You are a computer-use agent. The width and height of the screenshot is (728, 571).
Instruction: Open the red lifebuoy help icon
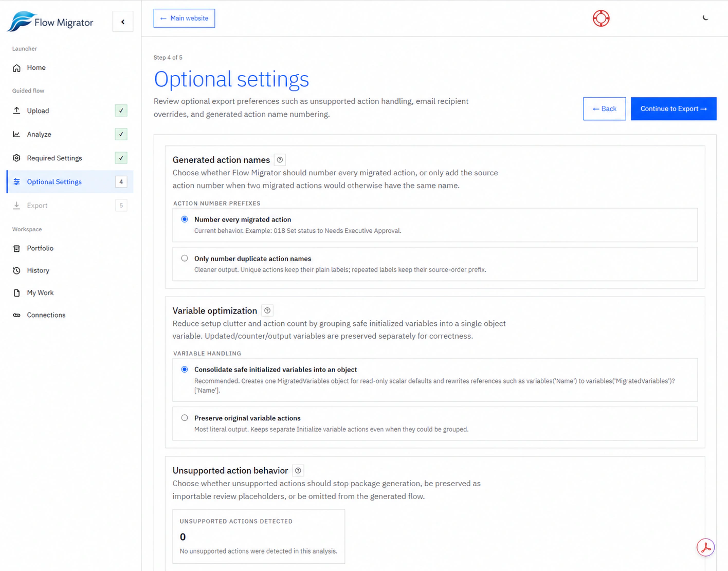tap(601, 19)
